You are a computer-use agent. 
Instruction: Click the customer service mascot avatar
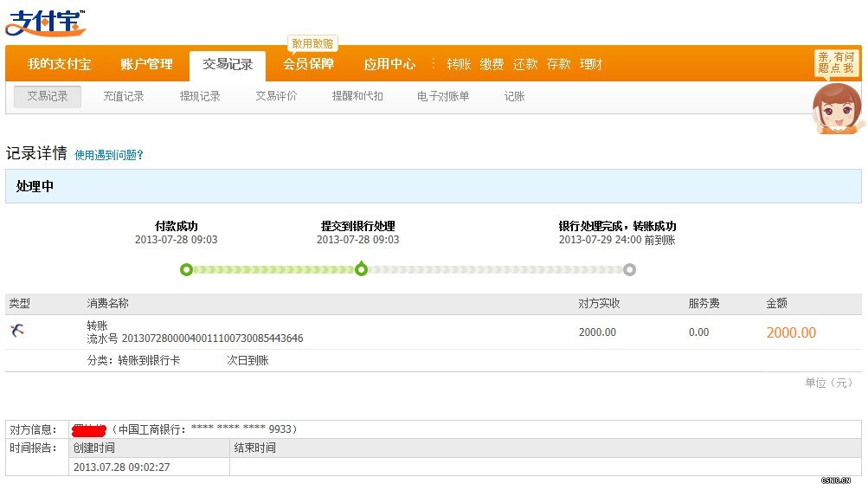tap(836, 107)
